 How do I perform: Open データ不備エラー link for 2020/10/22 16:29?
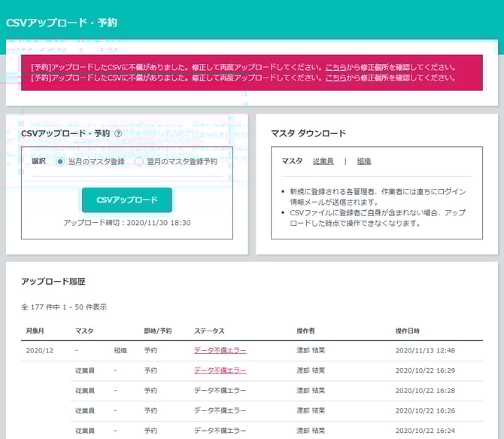pyautogui.click(x=220, y=370)
